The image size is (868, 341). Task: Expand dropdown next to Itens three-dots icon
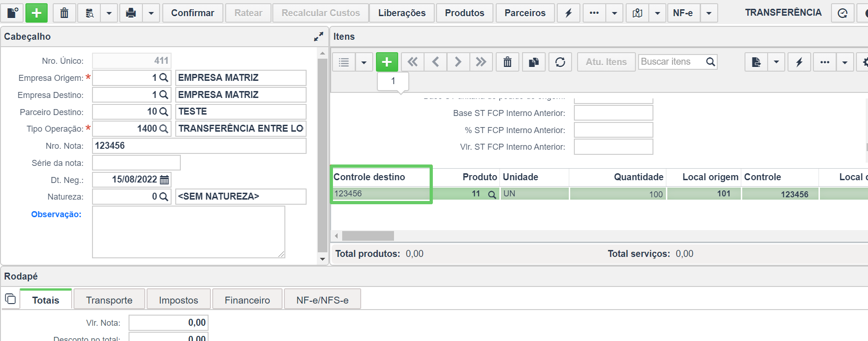845,62
